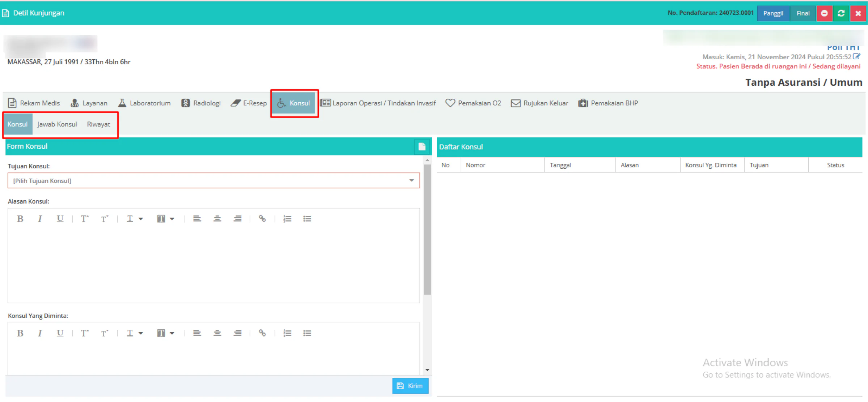Edit the Masuk date with pencil icon
The image size is (868, 402).
point(857,56)
